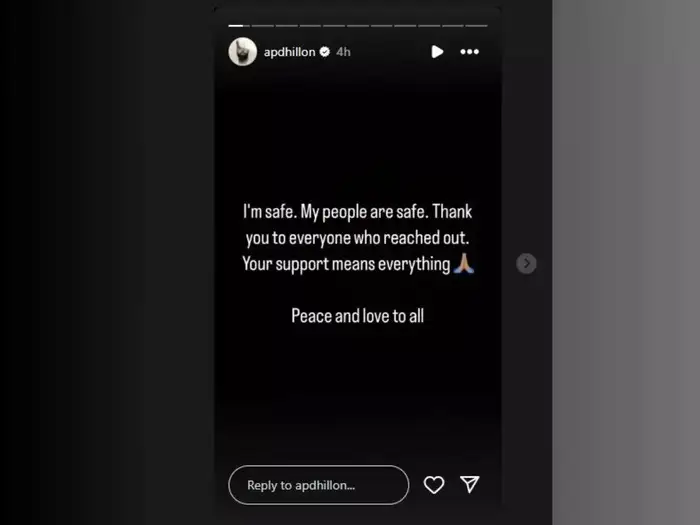
Task: Focus the 'Reply to apdhillon...' message field
Action: pyautogui.click(x=318, y=485)
